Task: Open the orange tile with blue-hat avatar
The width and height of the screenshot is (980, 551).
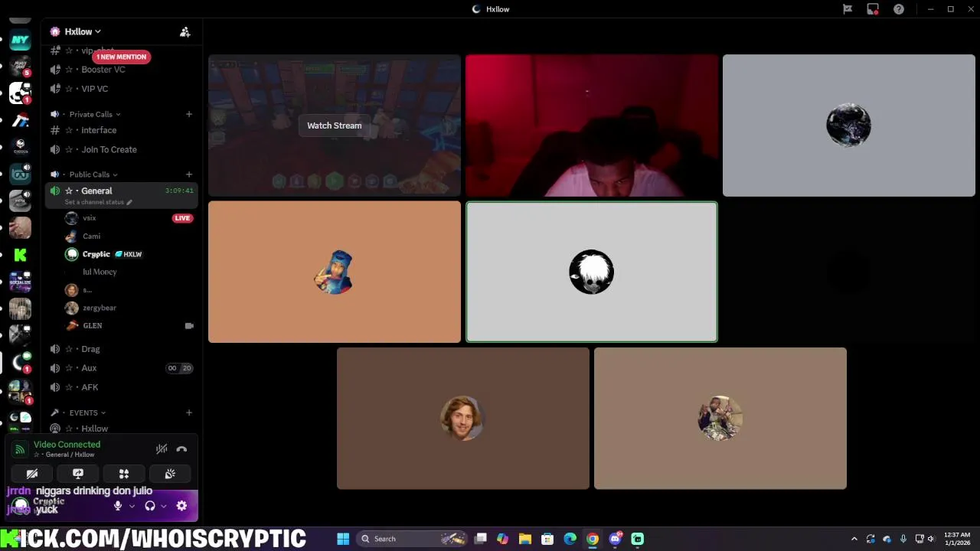Action: click(x=335, y=272)
